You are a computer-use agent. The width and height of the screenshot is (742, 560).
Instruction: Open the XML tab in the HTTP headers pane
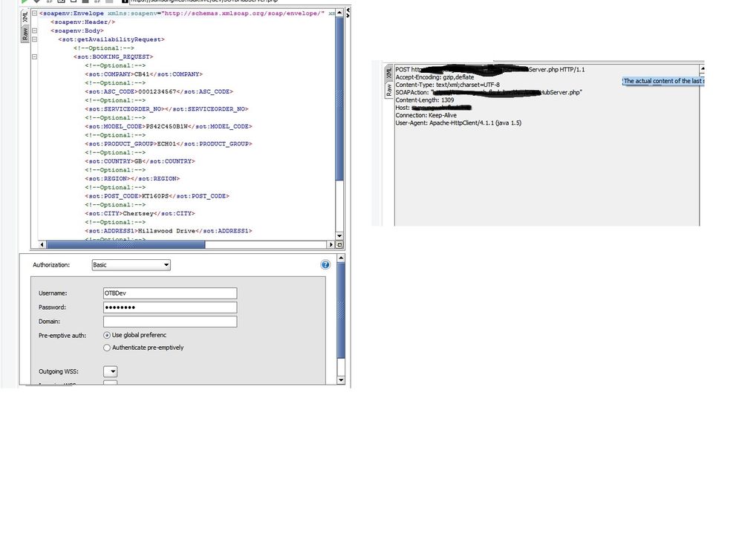389,73
